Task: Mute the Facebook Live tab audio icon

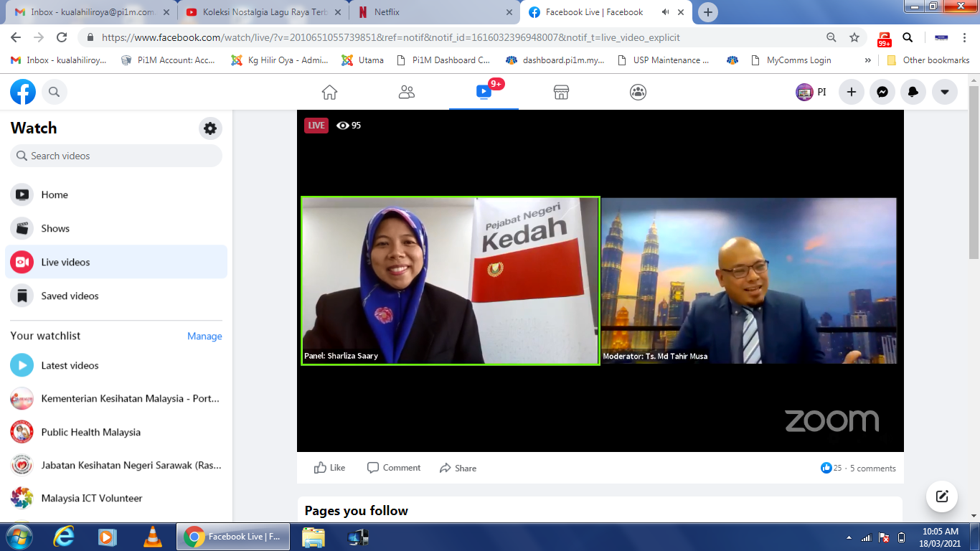Action: click(665, 12)
